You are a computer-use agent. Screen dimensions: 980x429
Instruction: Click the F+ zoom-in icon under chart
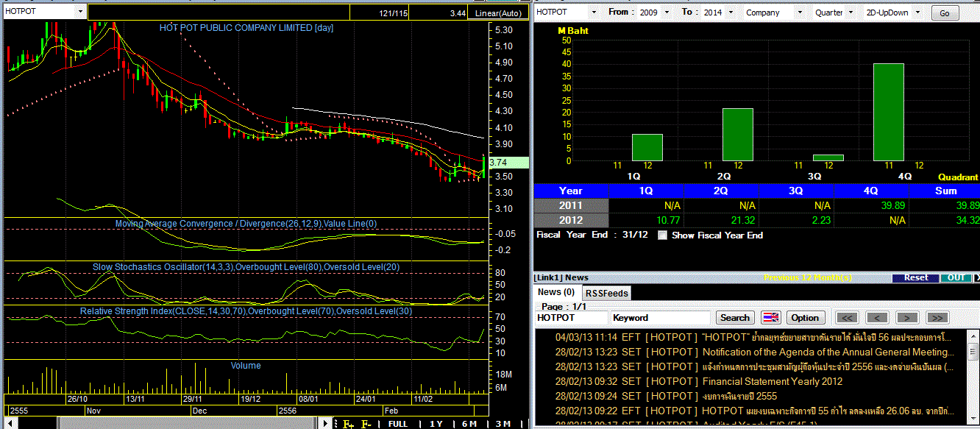click(x=348, y=423)
